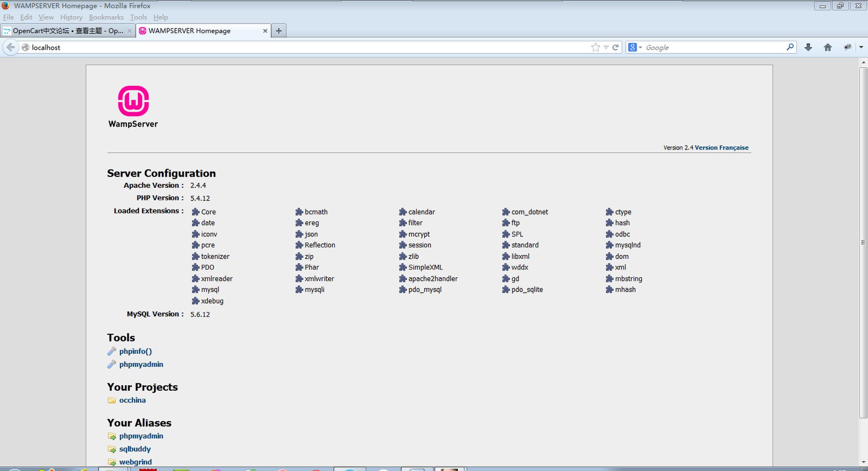868x471 pixels.
Task: Click the search magnifier icon
Action: click(x=790, y=47)
